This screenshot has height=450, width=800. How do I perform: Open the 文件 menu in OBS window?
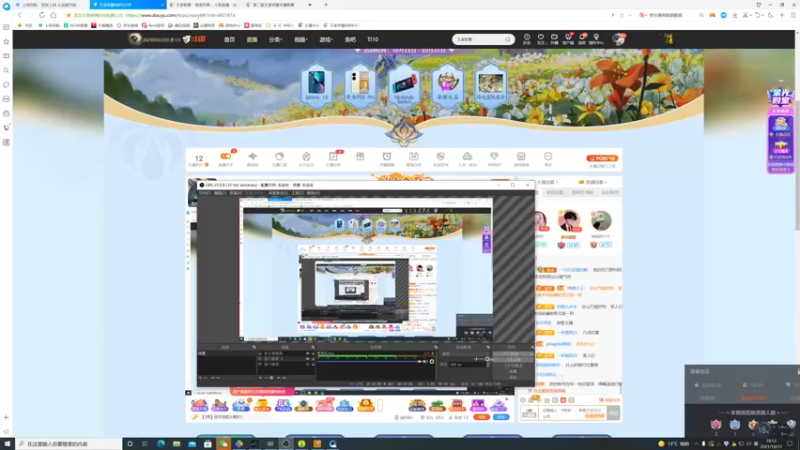[204, 193]
